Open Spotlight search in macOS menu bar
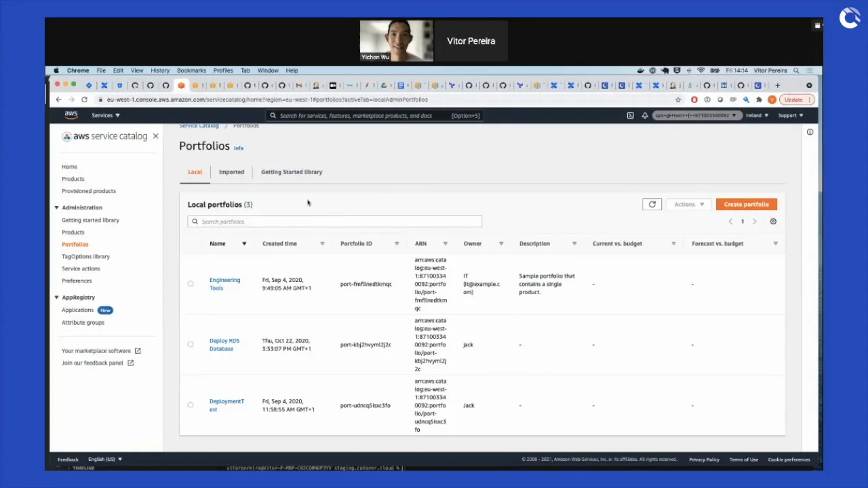This screenshot has width=868, height=488. (x=796, y=70)
